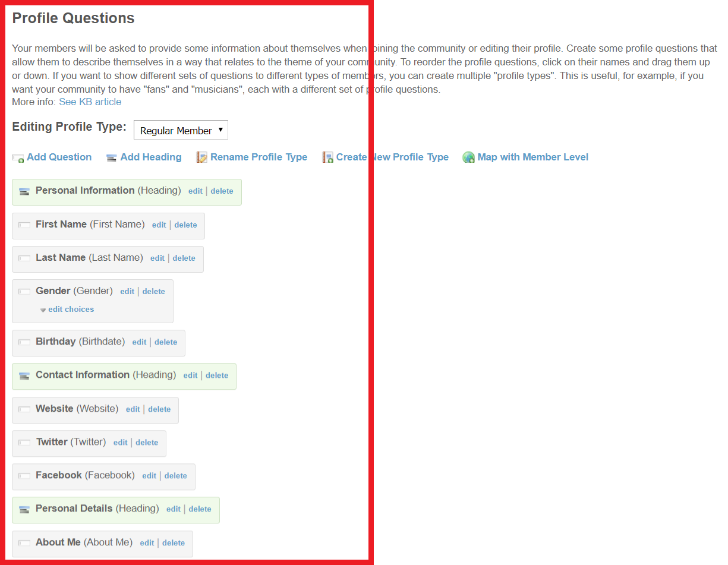Viewport: 728px width, 565px height.
Task: Click the First Name field icon
Action: (x=24, y=225)
